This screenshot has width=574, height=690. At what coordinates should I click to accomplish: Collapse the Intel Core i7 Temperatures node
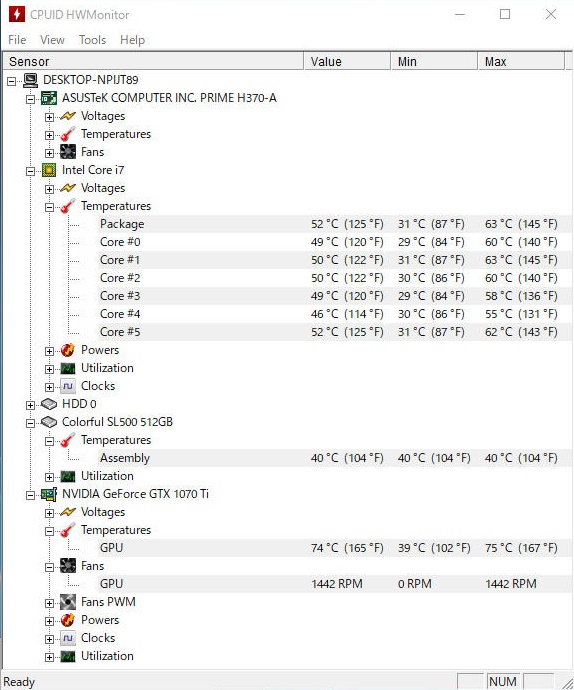49,207
